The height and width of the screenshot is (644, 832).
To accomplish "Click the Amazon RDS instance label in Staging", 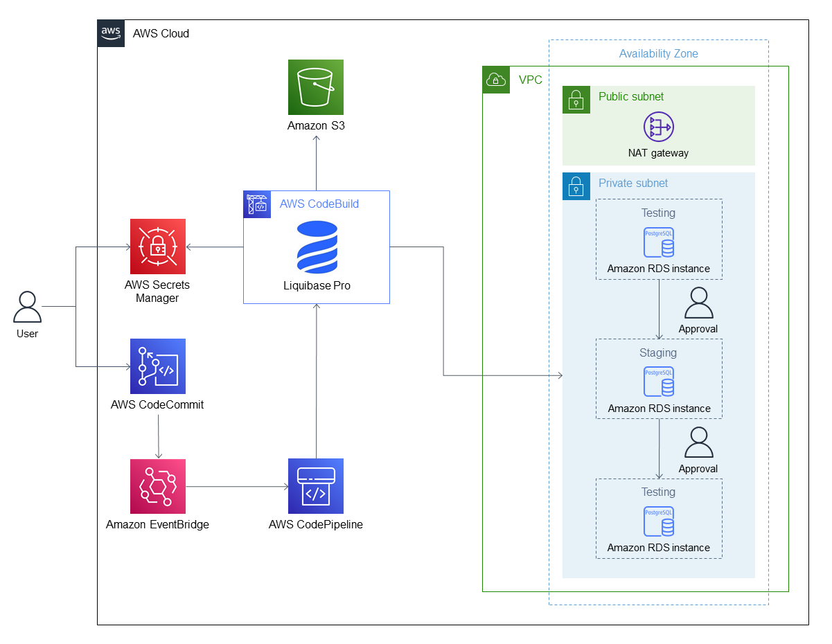I will 658,408.
